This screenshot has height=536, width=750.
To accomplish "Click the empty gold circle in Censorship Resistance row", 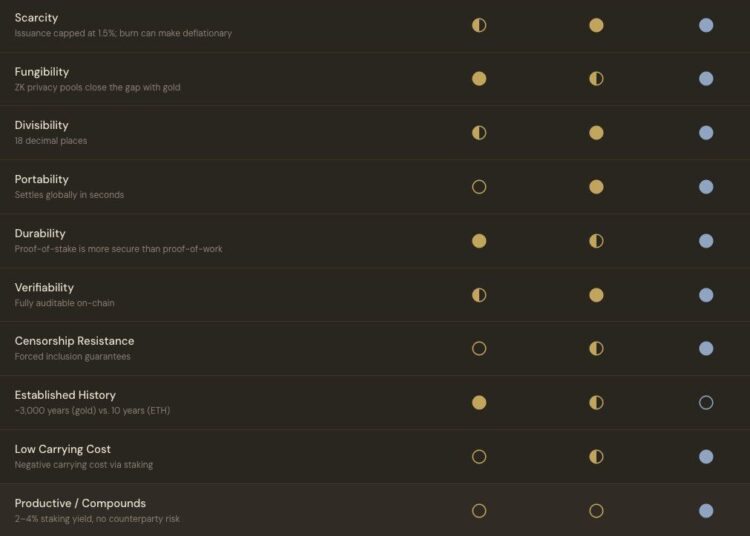I will click(x=479, y=349).
